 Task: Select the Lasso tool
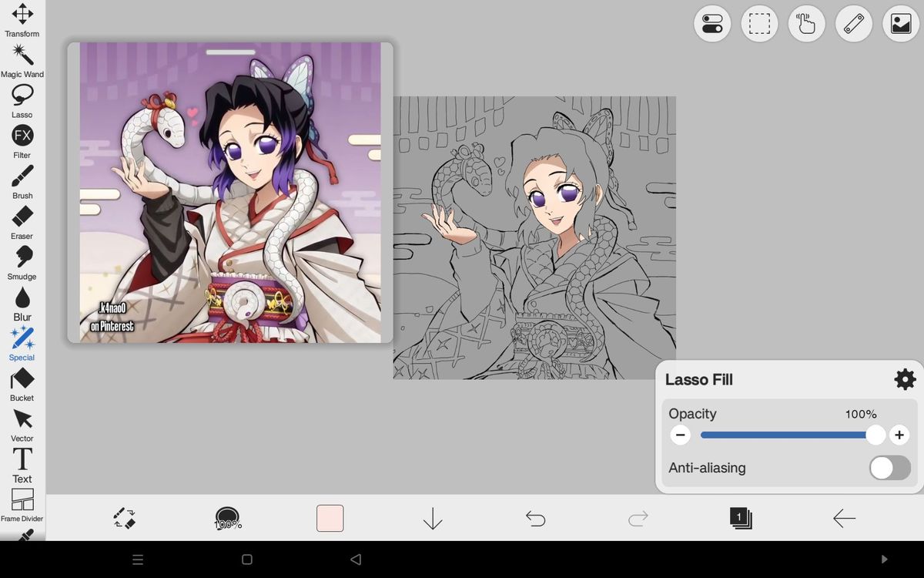point(22,101)
